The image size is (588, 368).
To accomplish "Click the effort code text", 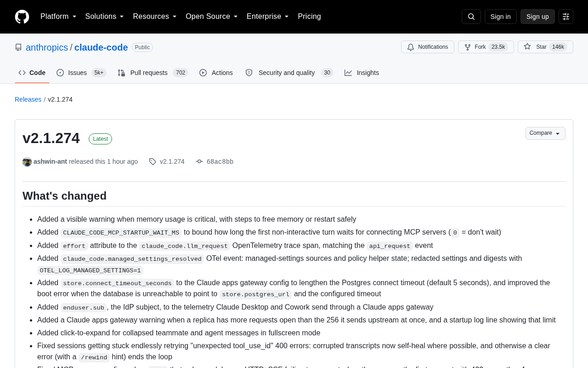I will tap(74, 246).
